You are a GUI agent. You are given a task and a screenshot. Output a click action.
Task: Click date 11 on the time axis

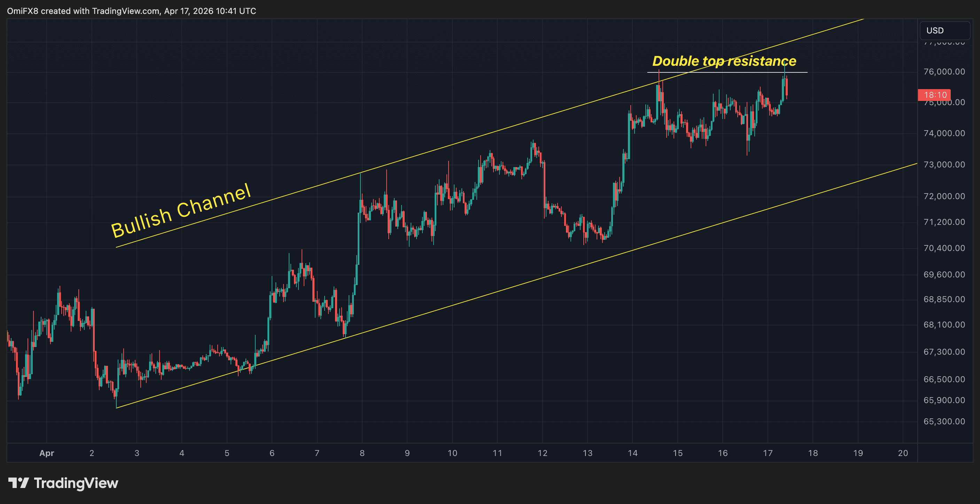point(497,453)
